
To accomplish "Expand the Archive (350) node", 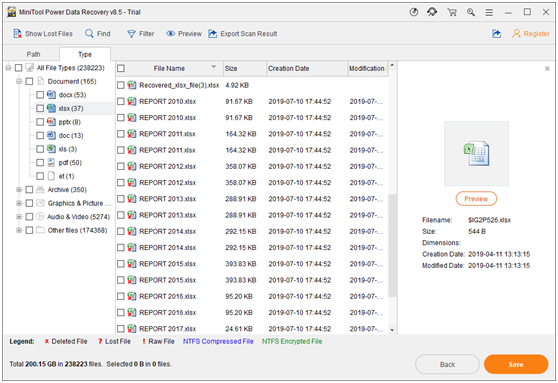I will coord(19,190).
